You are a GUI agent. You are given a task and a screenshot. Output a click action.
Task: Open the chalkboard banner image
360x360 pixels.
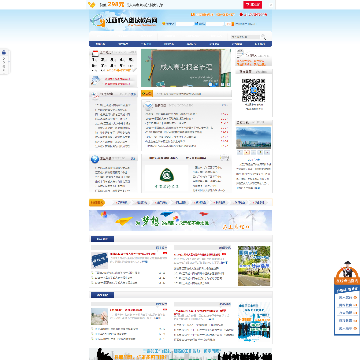(186, 68)
